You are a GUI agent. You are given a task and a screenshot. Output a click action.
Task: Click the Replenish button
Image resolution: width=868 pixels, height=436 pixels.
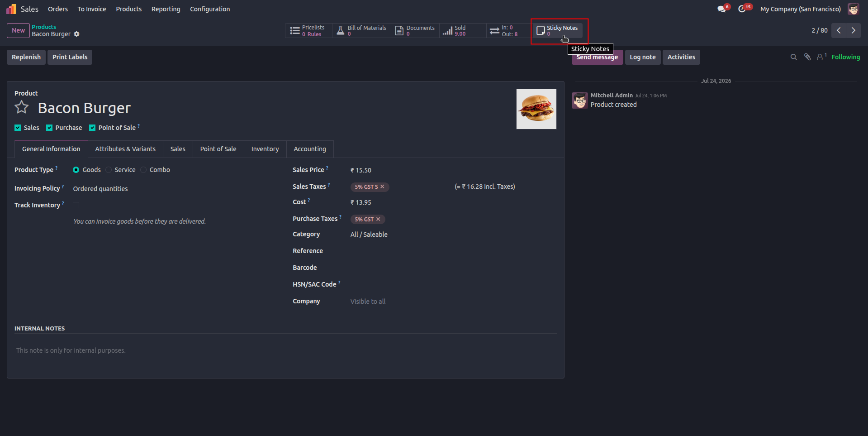26,57
